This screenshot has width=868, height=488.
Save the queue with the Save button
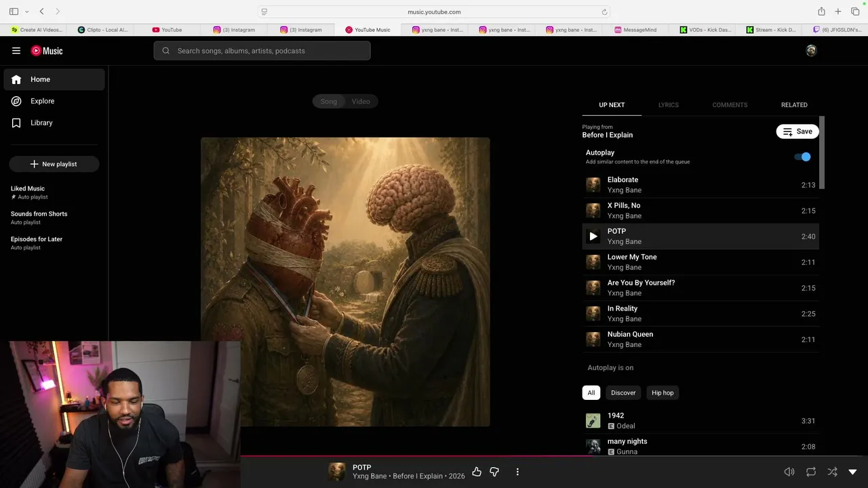click(797, 131)
